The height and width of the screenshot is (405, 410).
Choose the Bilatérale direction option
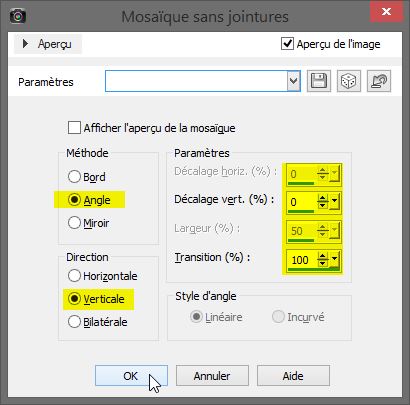(74, 322)
